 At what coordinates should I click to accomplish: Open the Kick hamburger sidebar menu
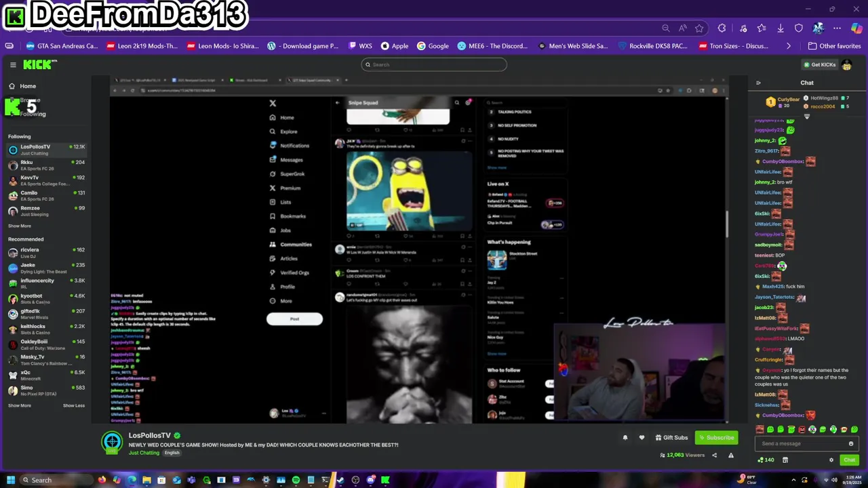pyautogui.click(x=13, y=64)
